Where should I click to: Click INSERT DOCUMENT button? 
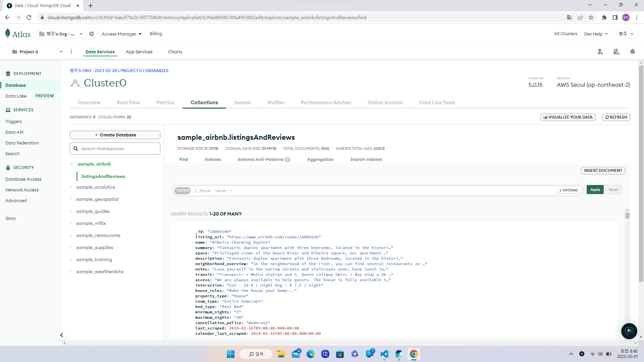pos(603,171)
